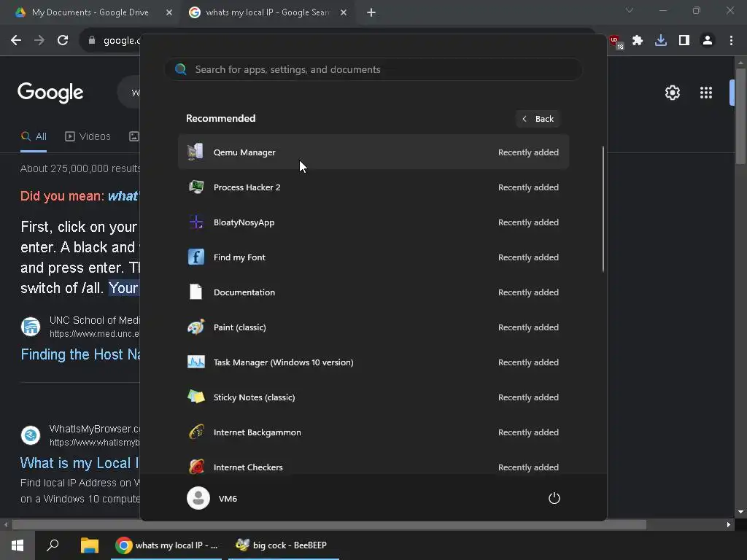
Task: Click the Start menu list scrollbar
Action: (x=603, y=209)
